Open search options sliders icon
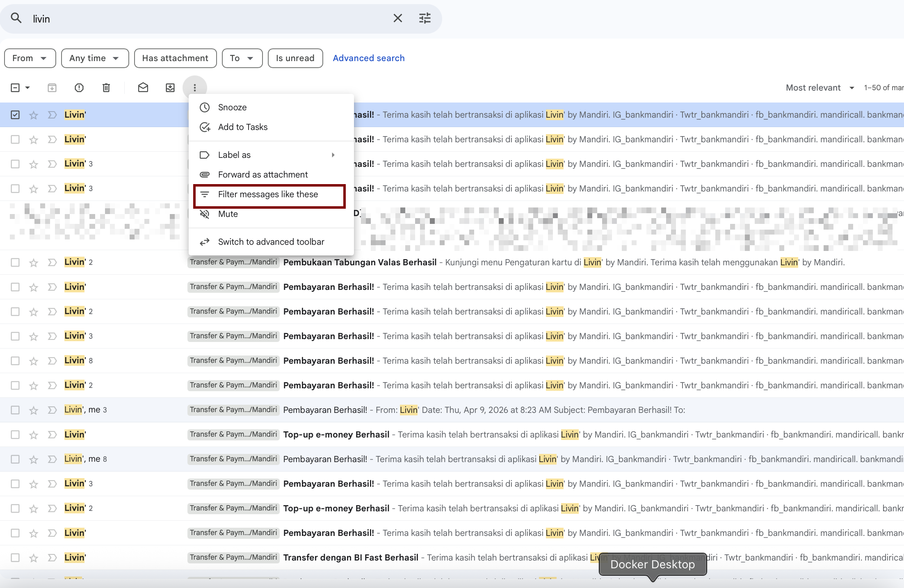 tap(425, 18)
